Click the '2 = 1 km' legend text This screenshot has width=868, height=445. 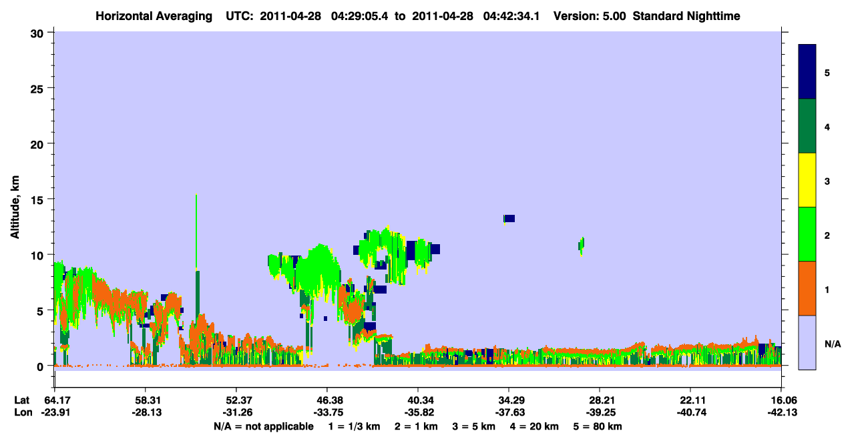(417, 426)
